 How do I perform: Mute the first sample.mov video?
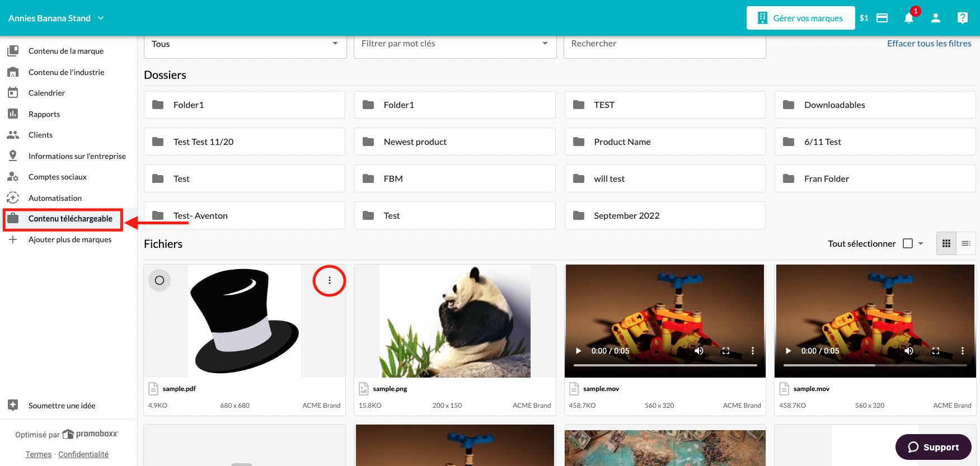point(699,351)
